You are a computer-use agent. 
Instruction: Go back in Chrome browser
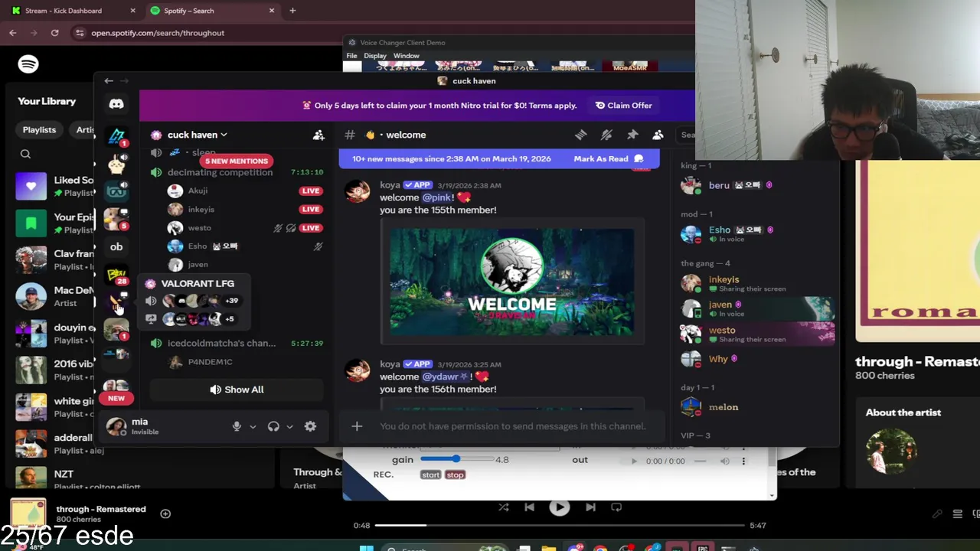[13, 33]
